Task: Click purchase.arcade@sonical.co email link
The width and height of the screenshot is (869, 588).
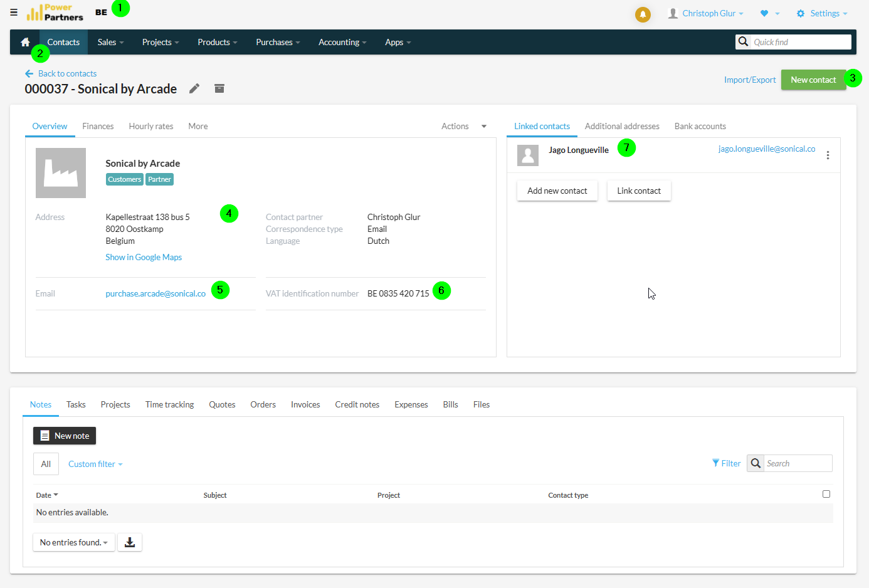Action: click(155, 293)
